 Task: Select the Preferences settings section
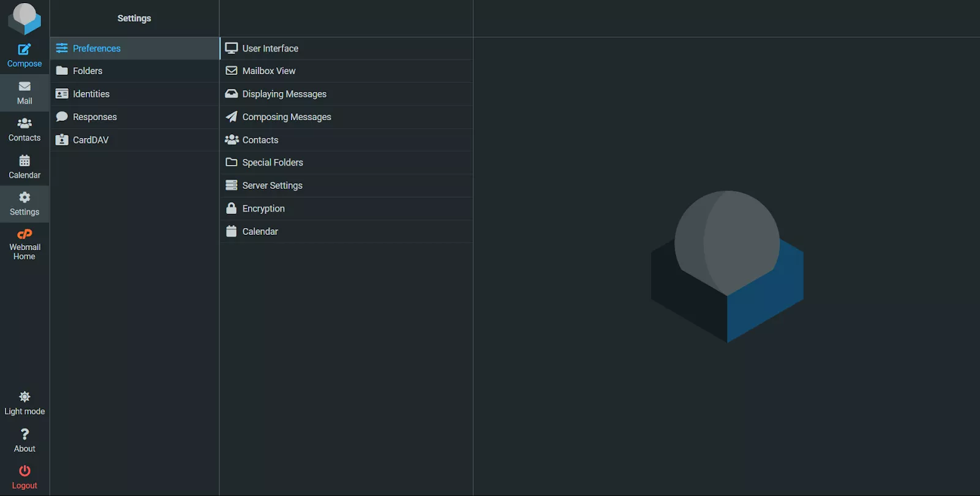coord(96,48)
